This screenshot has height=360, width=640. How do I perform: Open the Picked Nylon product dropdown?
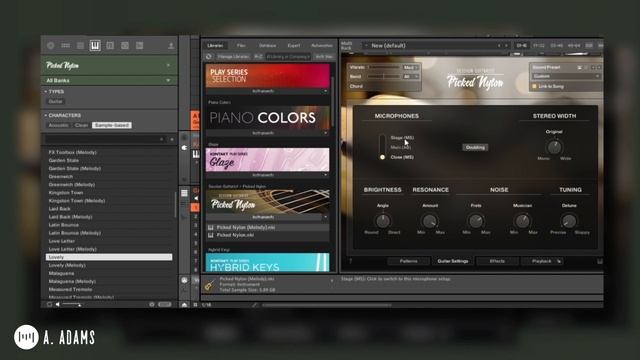[168, 65]
